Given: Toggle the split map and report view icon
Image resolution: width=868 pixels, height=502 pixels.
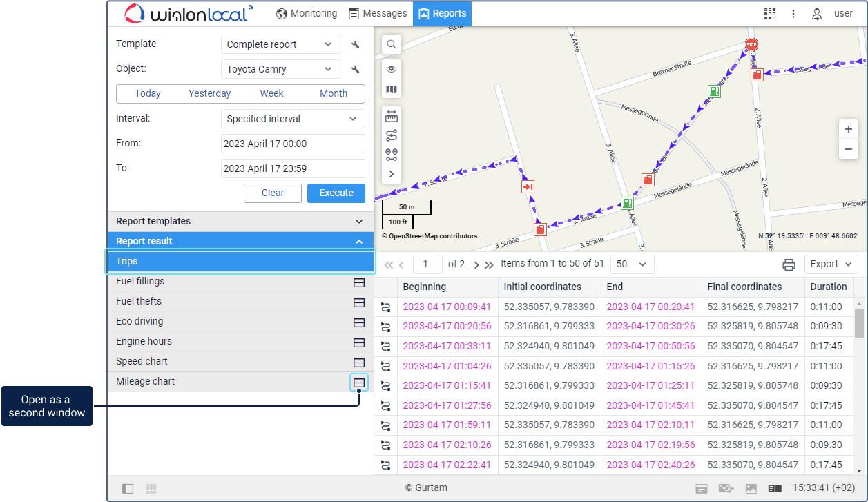Looking at the screenshot, I should coord(775,488).
